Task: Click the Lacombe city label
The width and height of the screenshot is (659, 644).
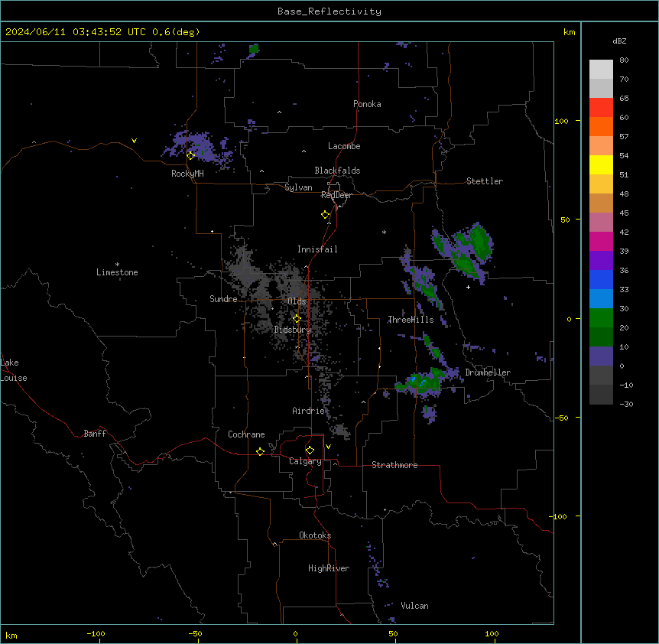Action: pos(344,146)
